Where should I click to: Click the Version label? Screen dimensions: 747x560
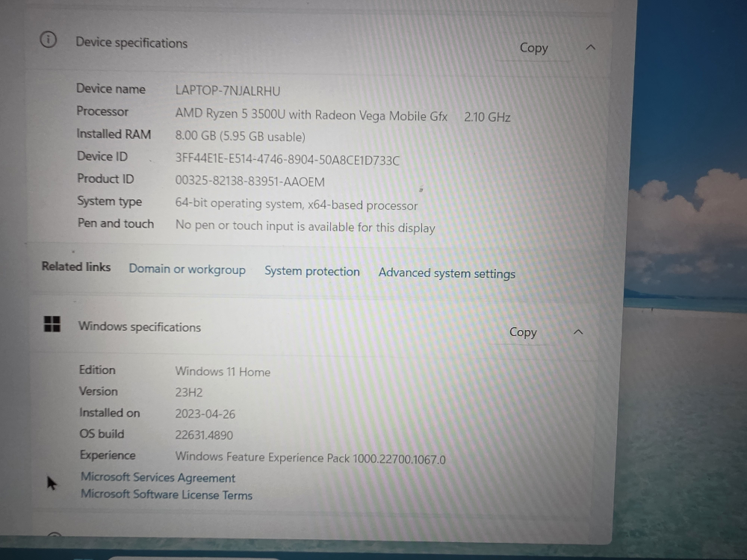[x=98, y=391]
